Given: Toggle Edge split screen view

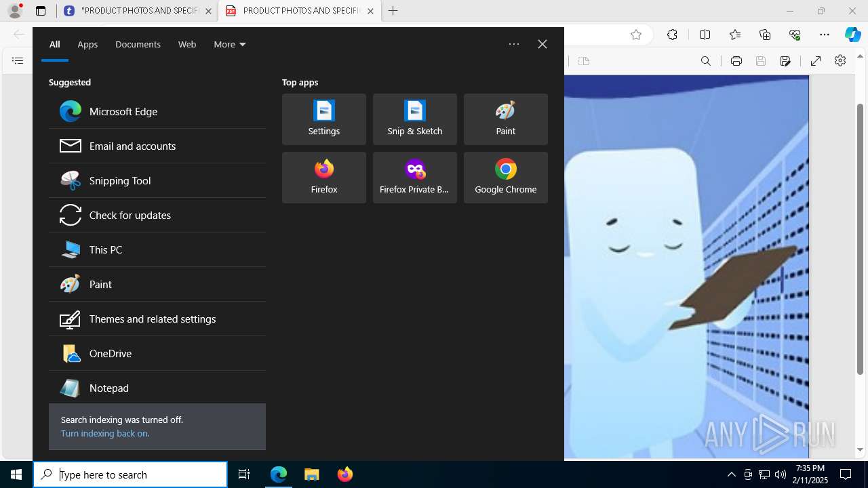Looking at the screenshot, I should (705, 35).
